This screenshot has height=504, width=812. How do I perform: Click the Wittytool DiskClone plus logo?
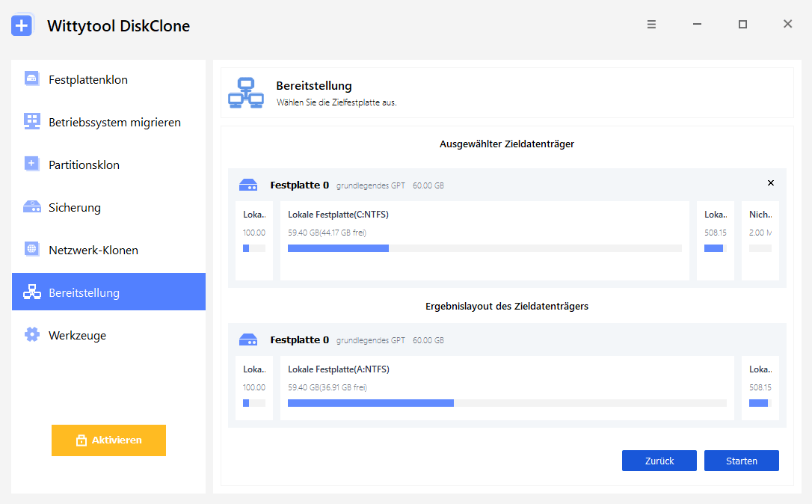pyautogui.click(x=22, y=25)
